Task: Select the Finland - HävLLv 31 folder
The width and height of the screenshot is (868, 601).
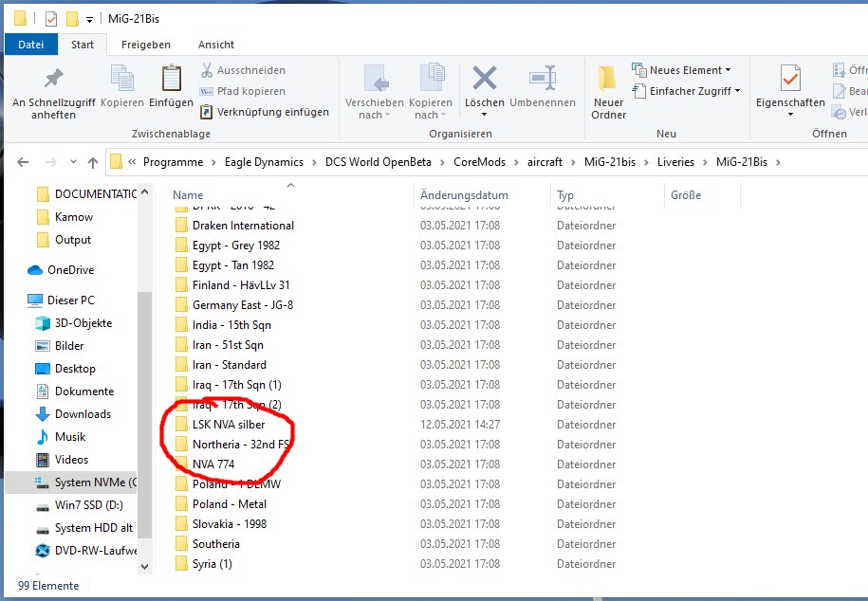Action: click(x=232, y=285)
